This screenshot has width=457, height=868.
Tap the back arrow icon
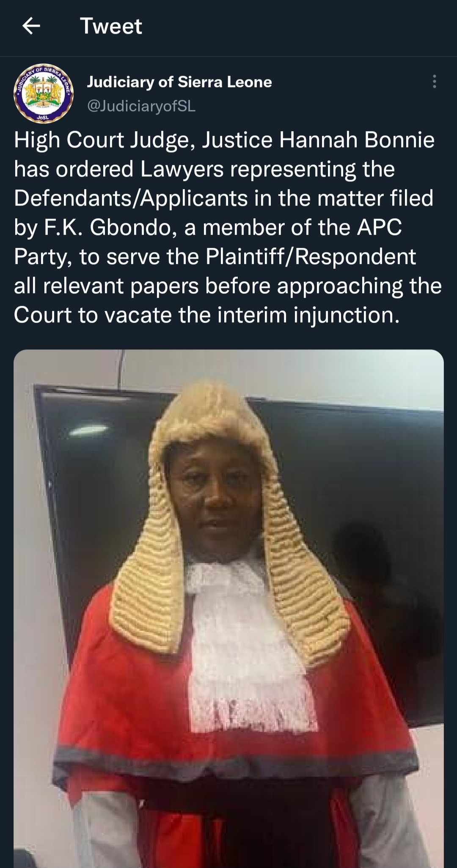31,26
